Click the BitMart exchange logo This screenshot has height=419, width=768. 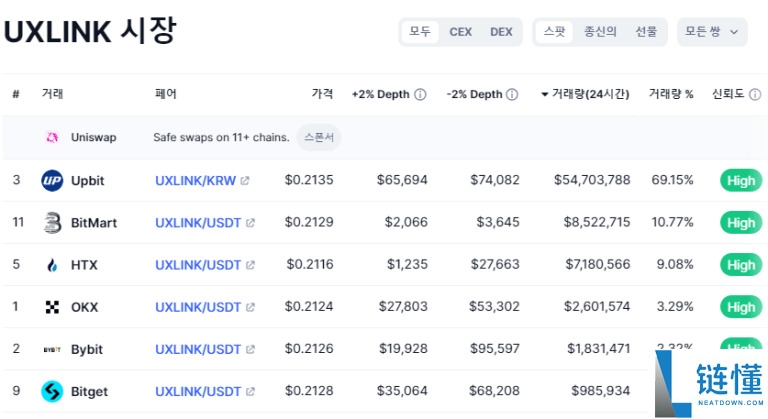click(x=52, y=223)
